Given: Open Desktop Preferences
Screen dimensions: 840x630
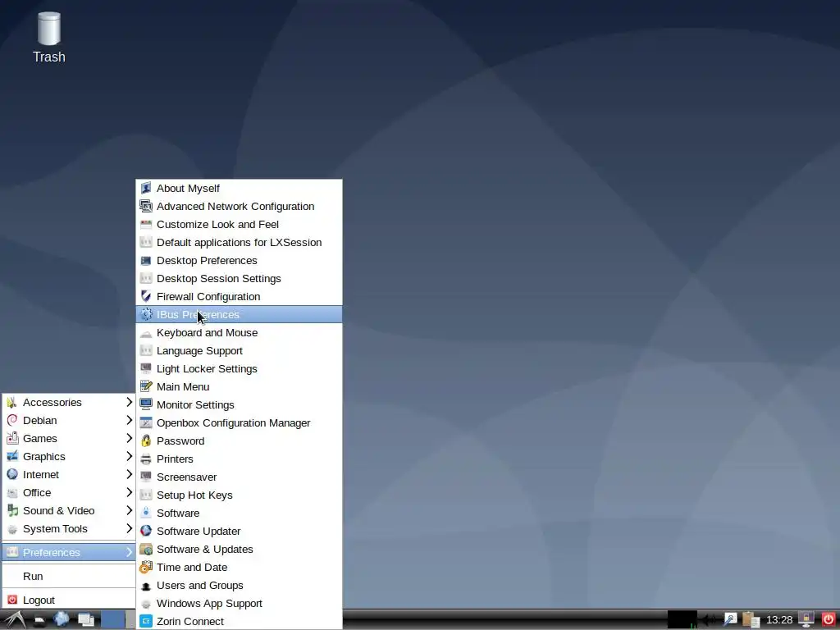Looking at the screenshot, I should point(239,261).
